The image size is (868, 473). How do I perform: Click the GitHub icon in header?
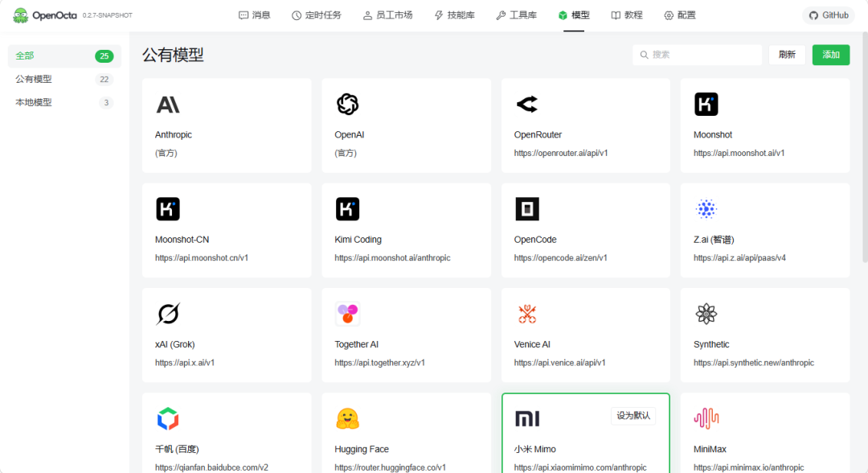pyautogui.click(x=813, y=15)
